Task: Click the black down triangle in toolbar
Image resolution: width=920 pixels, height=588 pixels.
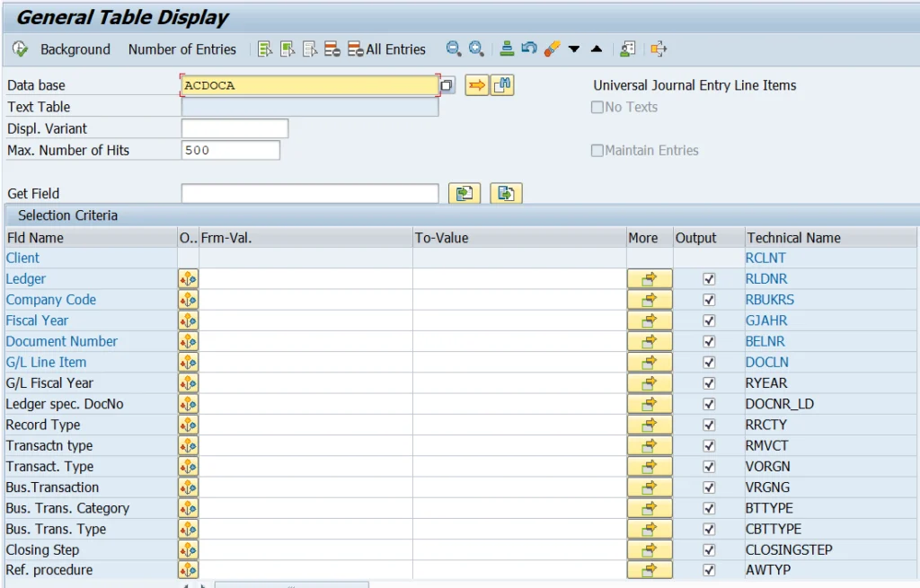Action: click(x=574, y=49)
